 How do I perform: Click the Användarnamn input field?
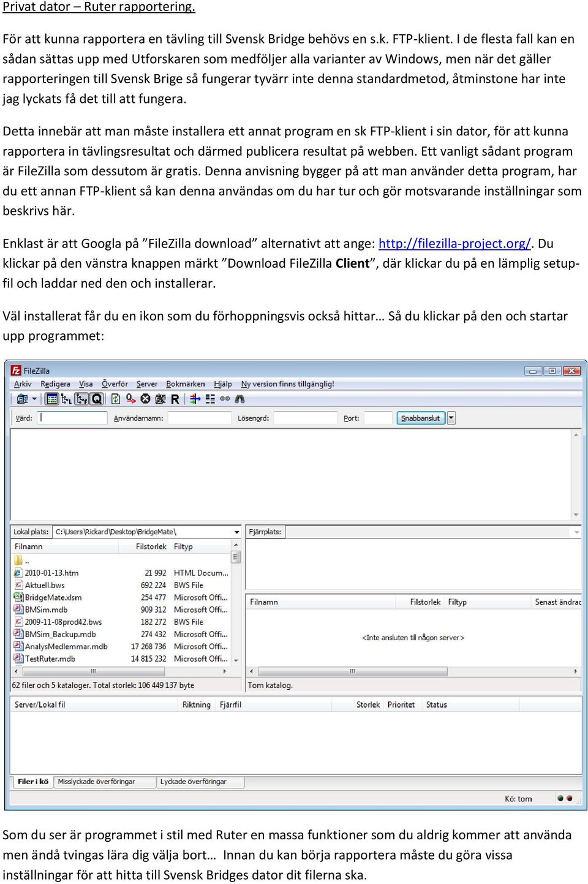tap(198, 418)
